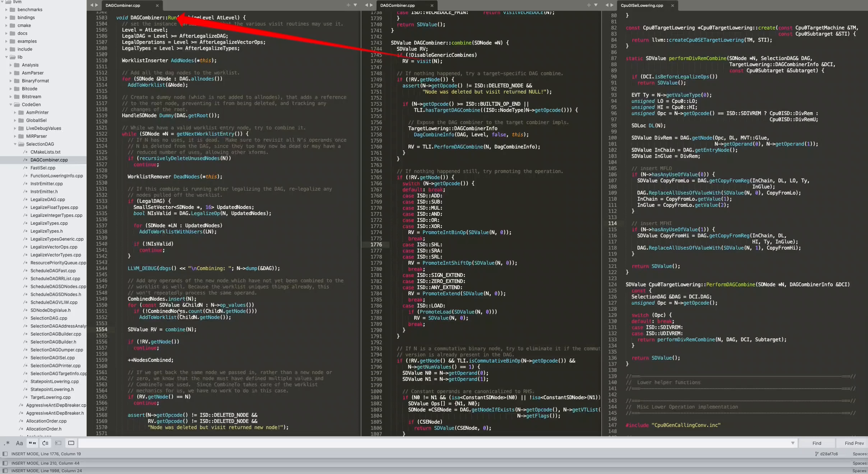Open FastISel.cpp in sidebar
Screen dimensions: 868x474
point(42,168)
